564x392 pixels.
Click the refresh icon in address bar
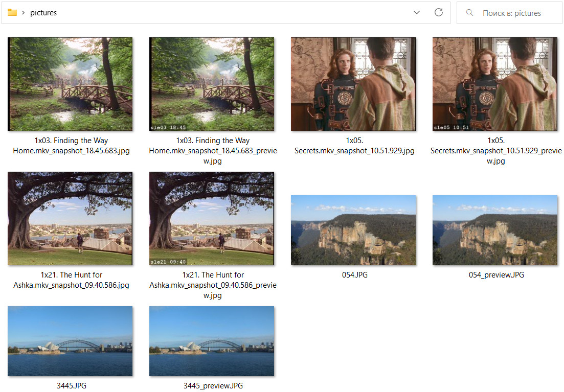438,13
